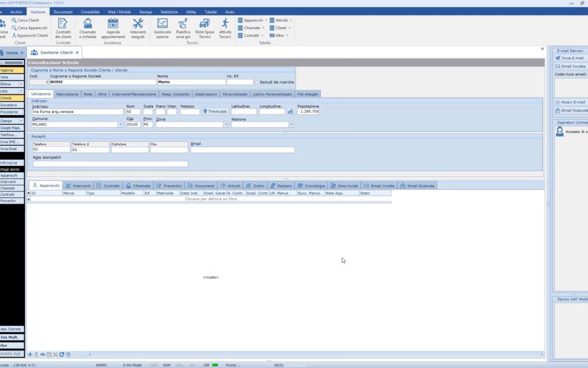Click eye view icon in bottom grid toolbar
This screenshot has width=588, height=368.
[43, 354]
